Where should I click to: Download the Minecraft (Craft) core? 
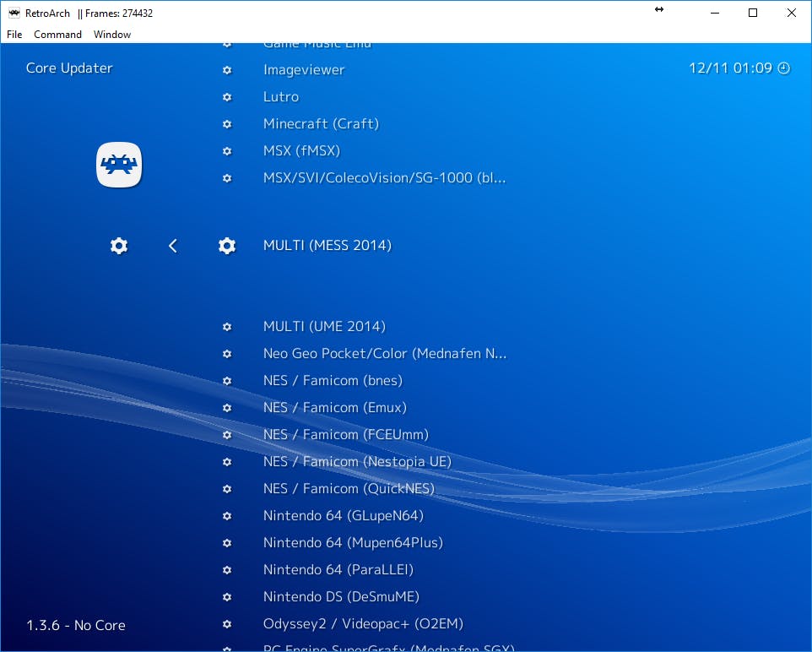click(321, 124)
